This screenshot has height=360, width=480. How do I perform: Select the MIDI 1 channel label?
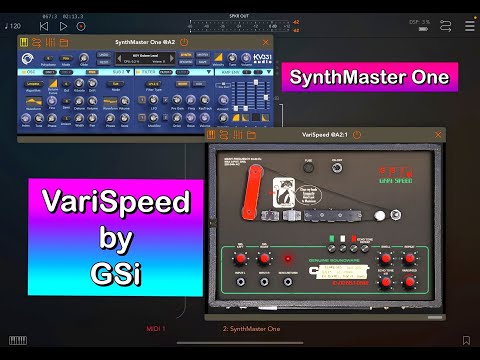pyautogui.click(x=156, y=329)
